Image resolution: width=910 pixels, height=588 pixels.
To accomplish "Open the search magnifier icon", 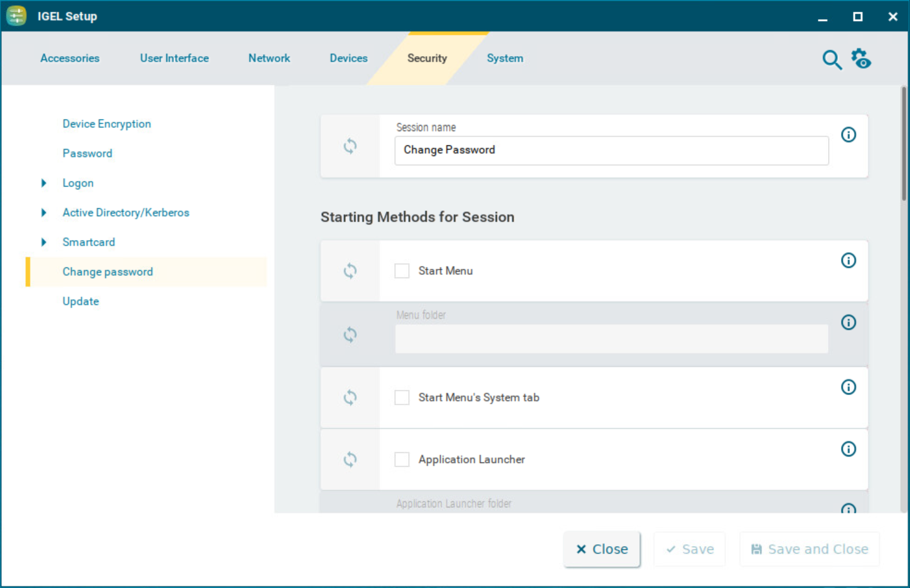I will (832, 60).
